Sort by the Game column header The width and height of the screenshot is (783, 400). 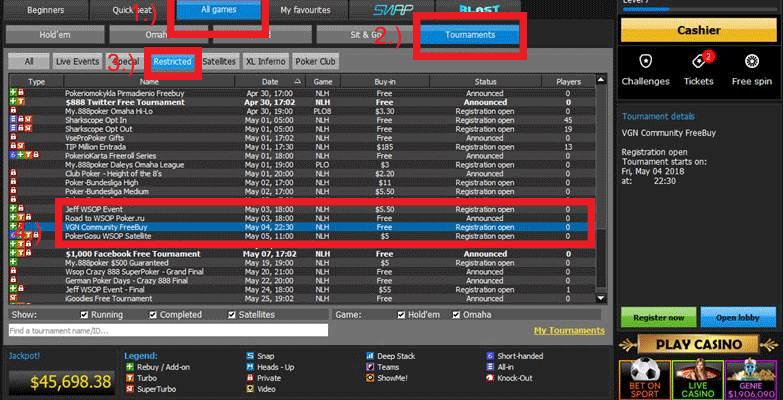coord(323,82)
